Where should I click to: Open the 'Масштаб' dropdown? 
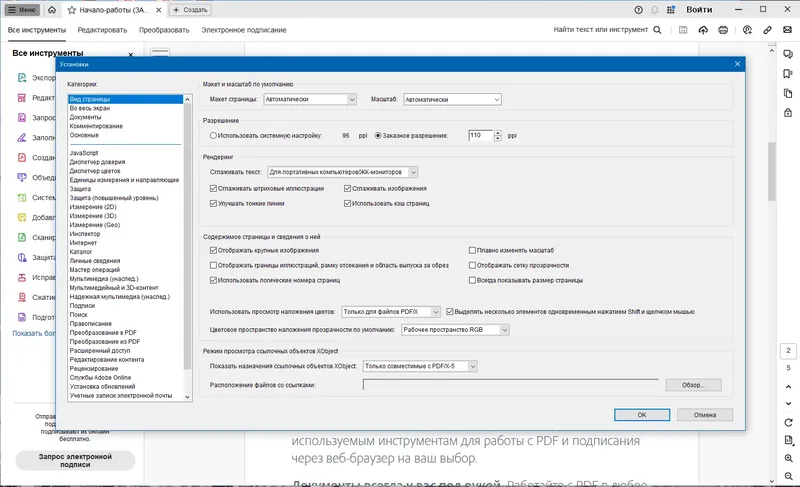pyautogui.click(x=452, y=99)
